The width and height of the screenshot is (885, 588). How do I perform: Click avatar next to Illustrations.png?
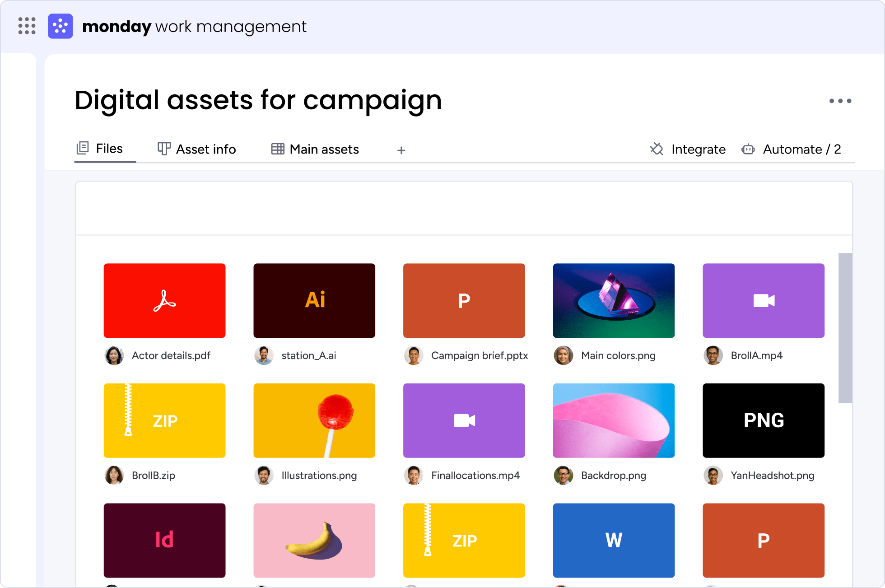click(x=264, y=475)
